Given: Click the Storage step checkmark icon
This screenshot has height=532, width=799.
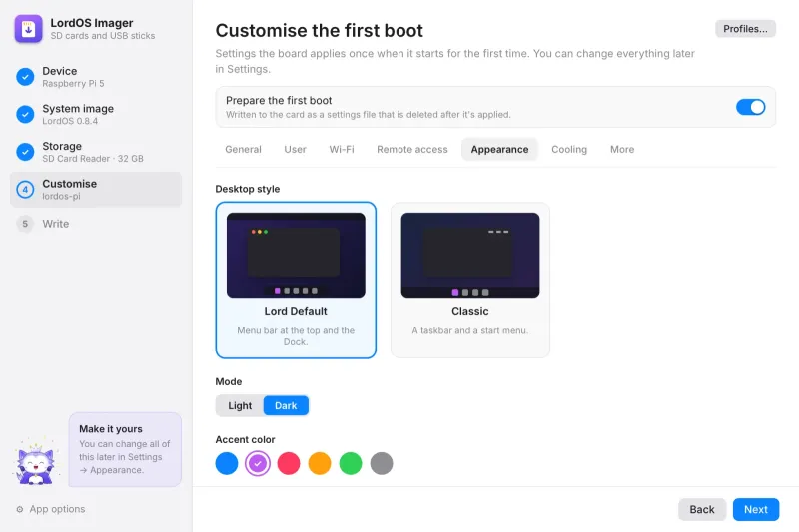Looking at the screenshot, I should 25,152.
